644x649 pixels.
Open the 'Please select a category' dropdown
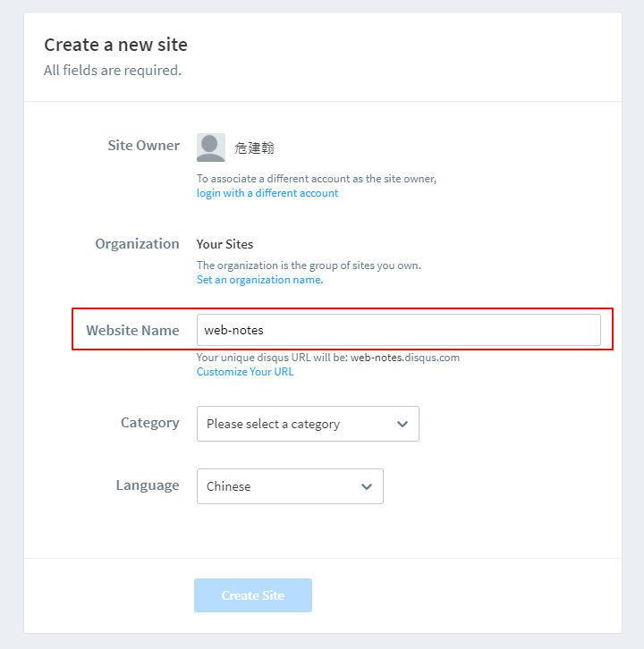click(x=308, y=424)
